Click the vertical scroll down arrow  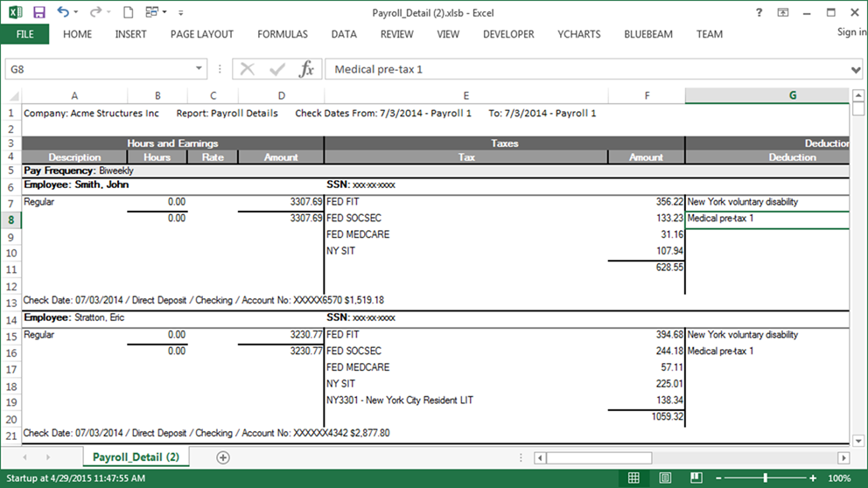(x=858, y=441)
